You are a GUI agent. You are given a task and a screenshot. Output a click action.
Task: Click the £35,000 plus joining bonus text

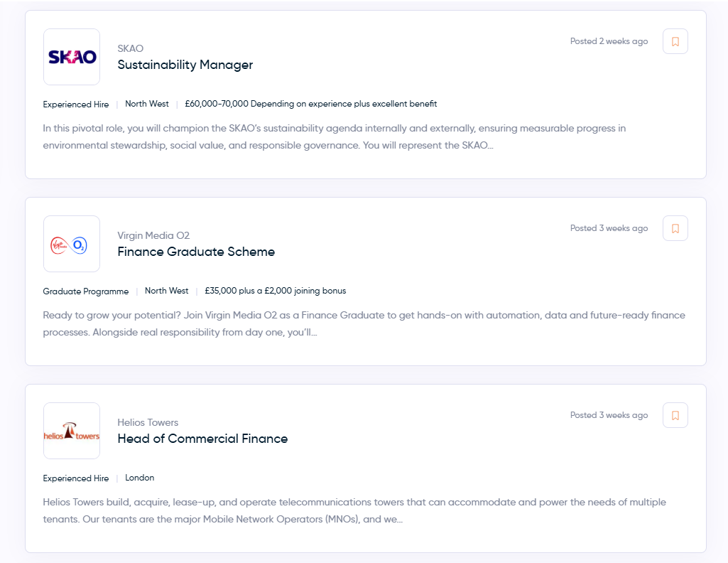coord(275,291)
